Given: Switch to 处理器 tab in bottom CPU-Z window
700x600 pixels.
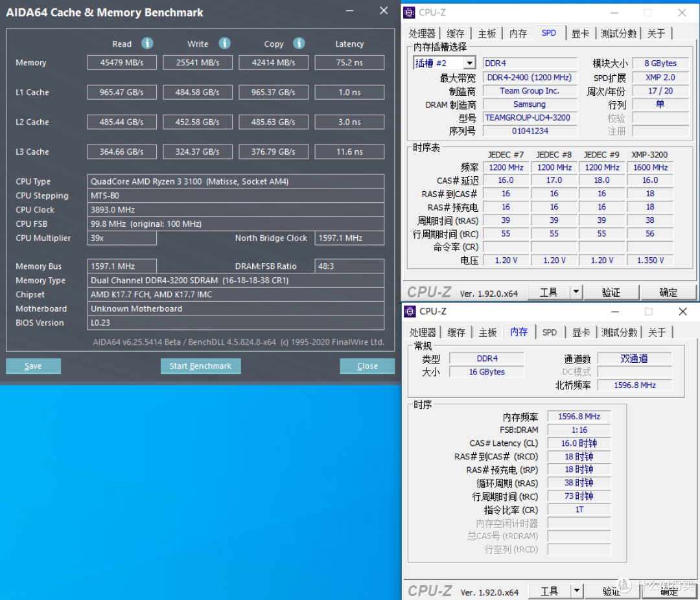Looking at the screenshot, I should pyautogui.click(x=423, y=332).
